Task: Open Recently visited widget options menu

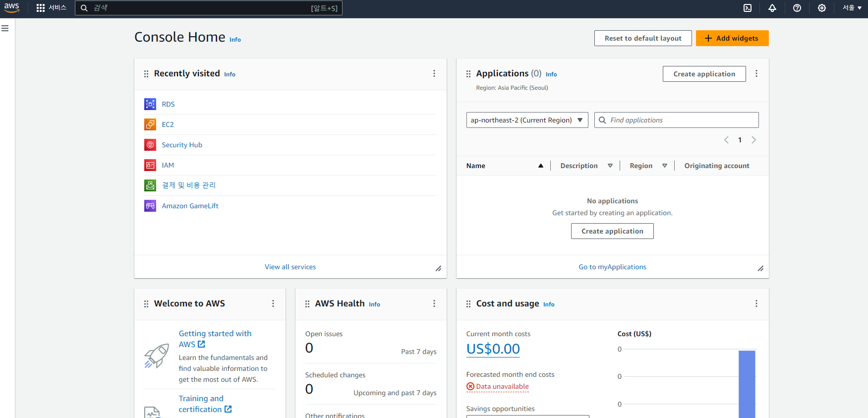Action: tap(434, 73)
